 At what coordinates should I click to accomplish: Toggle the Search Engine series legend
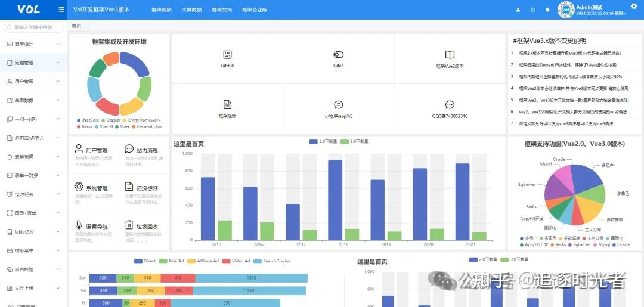[272, 261]
